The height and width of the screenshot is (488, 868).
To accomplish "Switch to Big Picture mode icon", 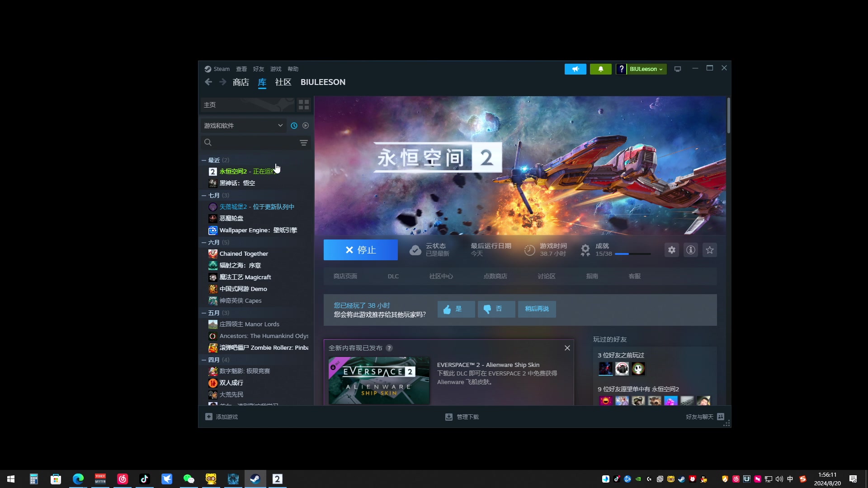I will [677, 69].
